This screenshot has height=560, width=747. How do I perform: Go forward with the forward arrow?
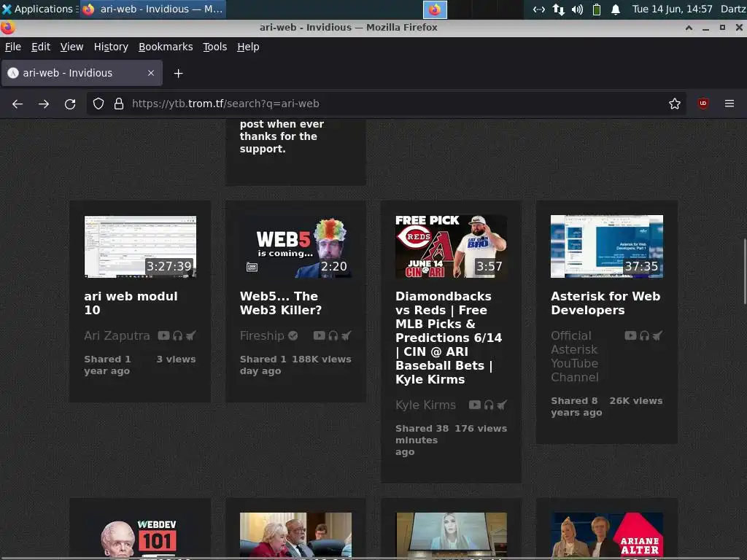pos(44,104)
